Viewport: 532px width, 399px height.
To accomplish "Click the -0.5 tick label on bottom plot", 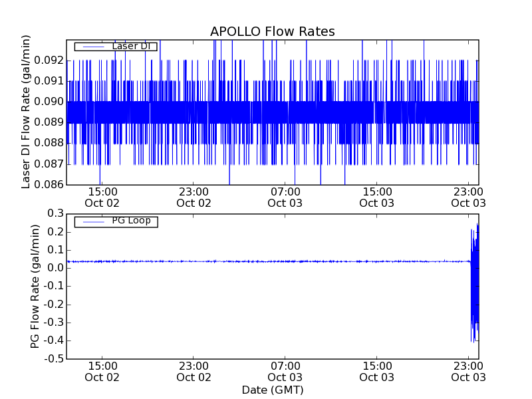I will [x=53, y=359].
